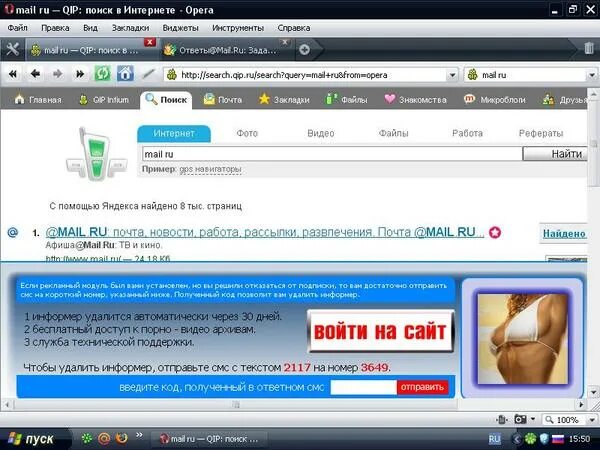Close the mail ru QIP tab
Viewport: 600px width, 450px height.
[150, 42]
